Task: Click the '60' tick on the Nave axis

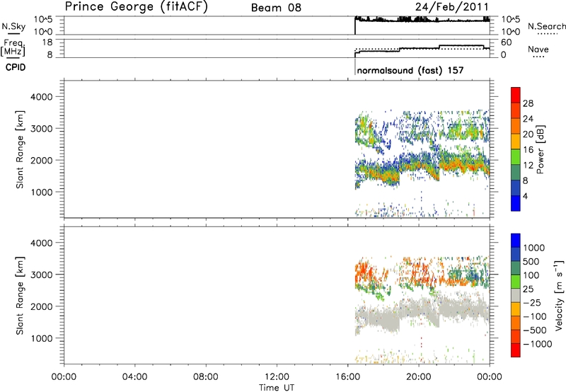Action: coord(507,42)
